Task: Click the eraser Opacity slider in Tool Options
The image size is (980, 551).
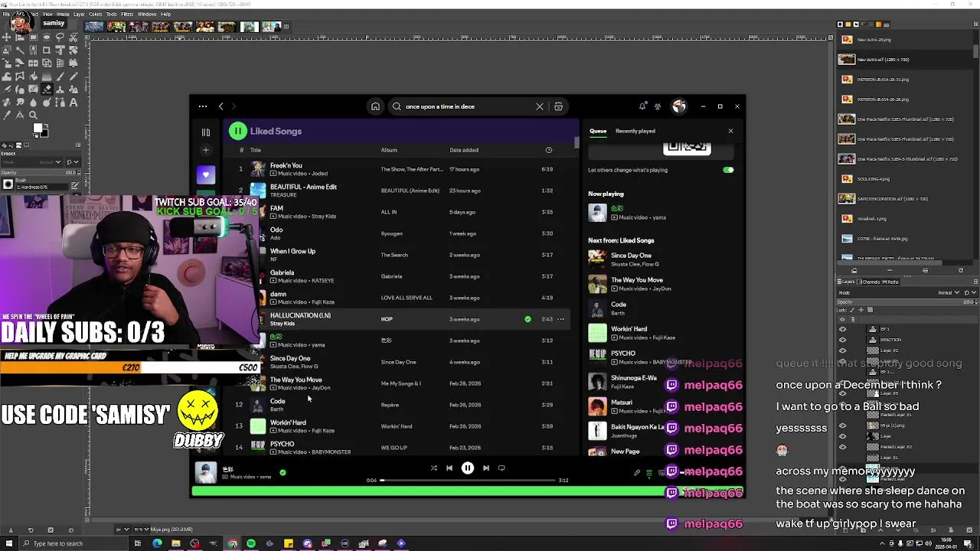Action: pyautogui.click(x=40, y=172)
